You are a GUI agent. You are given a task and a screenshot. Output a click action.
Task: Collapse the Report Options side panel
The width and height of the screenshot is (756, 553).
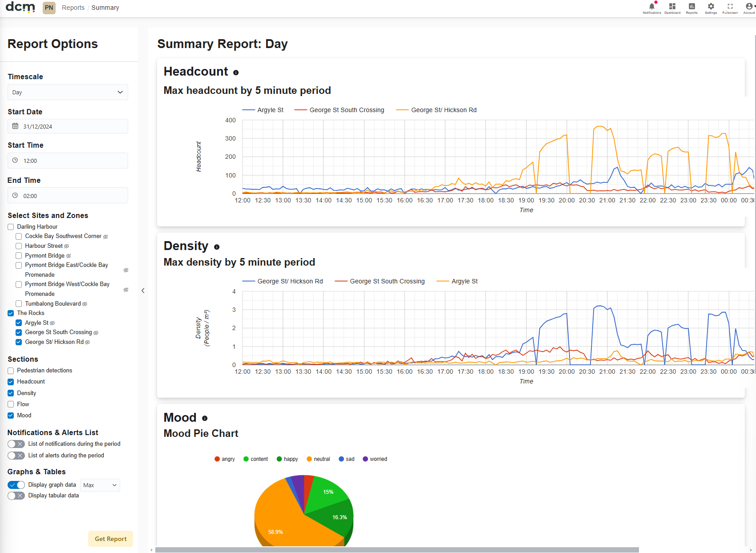143,291
